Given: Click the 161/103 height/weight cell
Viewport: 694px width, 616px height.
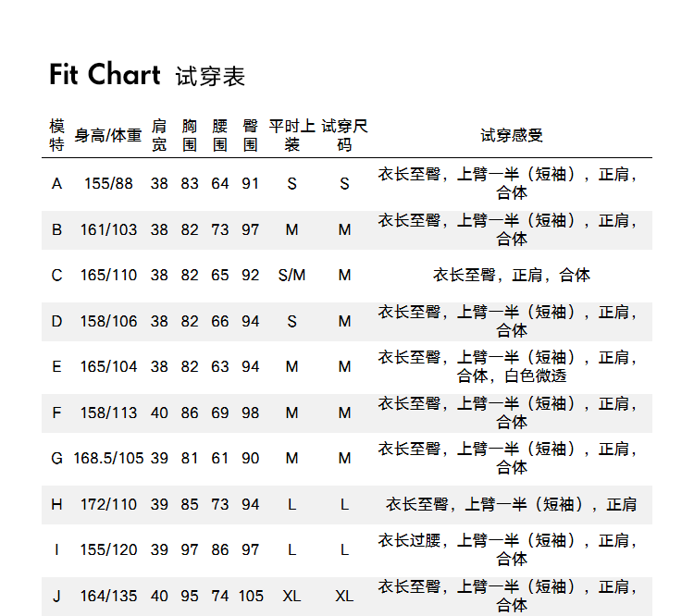Looking at the screenshot, I should pos(108,229).
